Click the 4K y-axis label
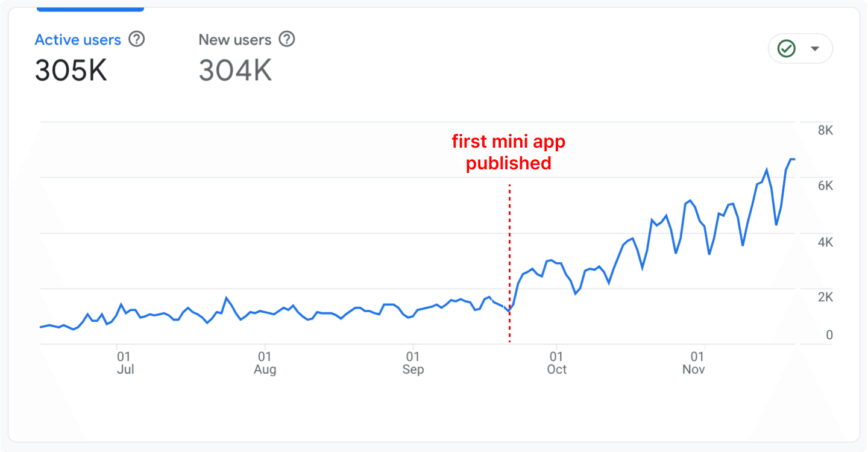The image size is (868, 452). (825, 242)
